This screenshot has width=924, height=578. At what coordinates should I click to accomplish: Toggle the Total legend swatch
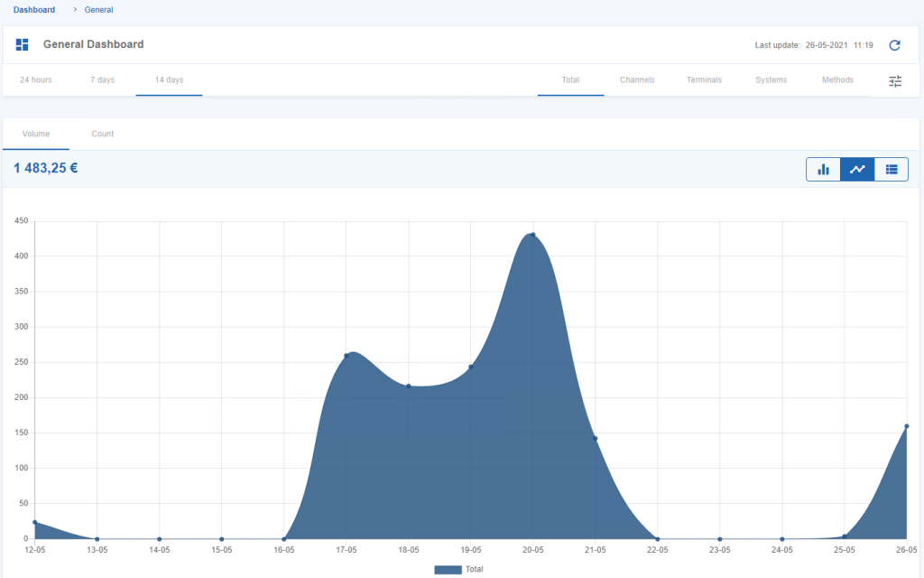448,569
